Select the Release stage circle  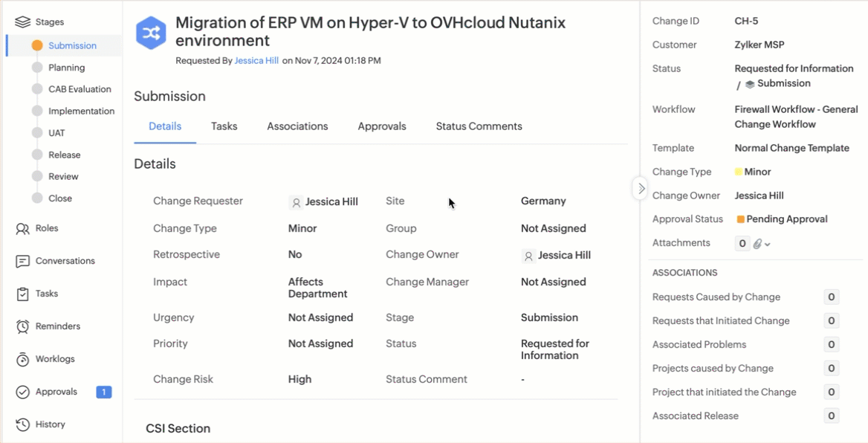tap(37, 155)
